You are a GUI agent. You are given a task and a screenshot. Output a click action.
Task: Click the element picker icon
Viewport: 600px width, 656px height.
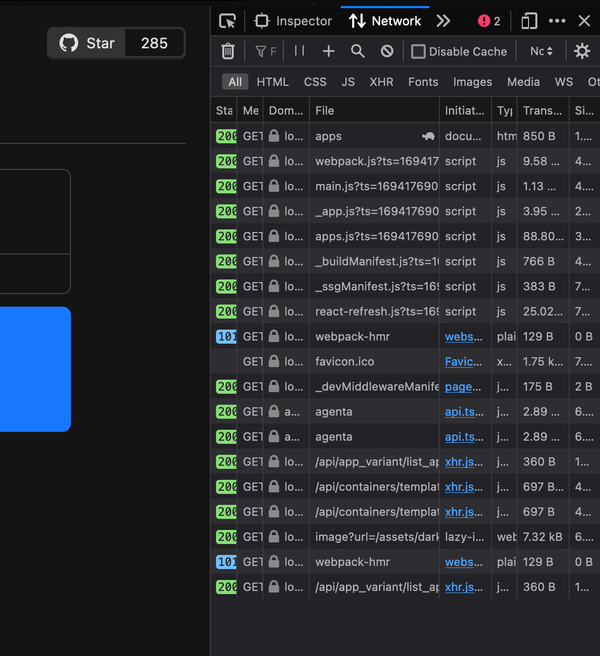click(228, 21)
